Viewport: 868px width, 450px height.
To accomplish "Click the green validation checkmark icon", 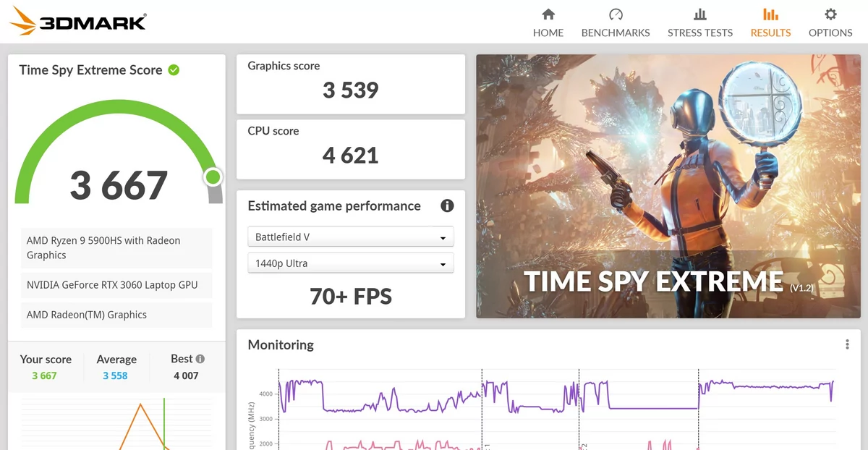I will (x=174, y=70).
